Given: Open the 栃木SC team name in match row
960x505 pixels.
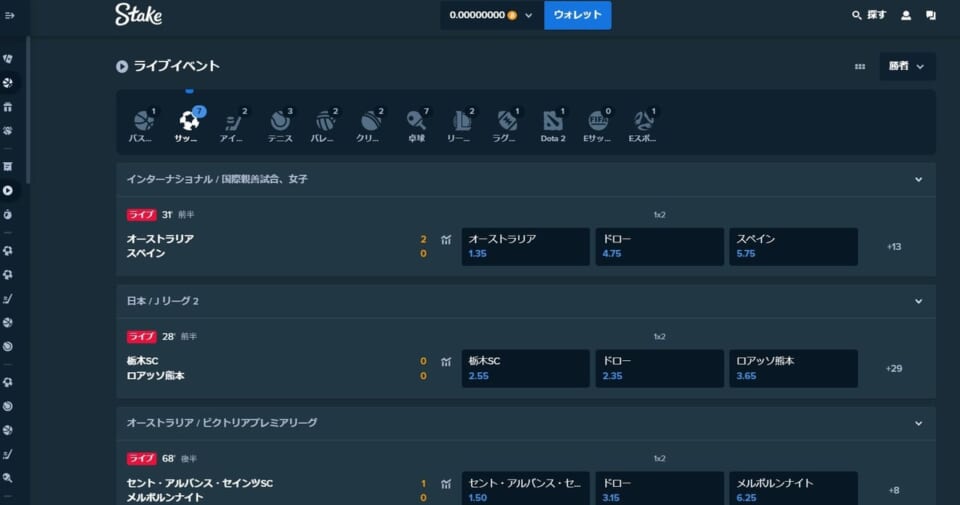Looking at the screenshot, I should click(x=142, y=361).
